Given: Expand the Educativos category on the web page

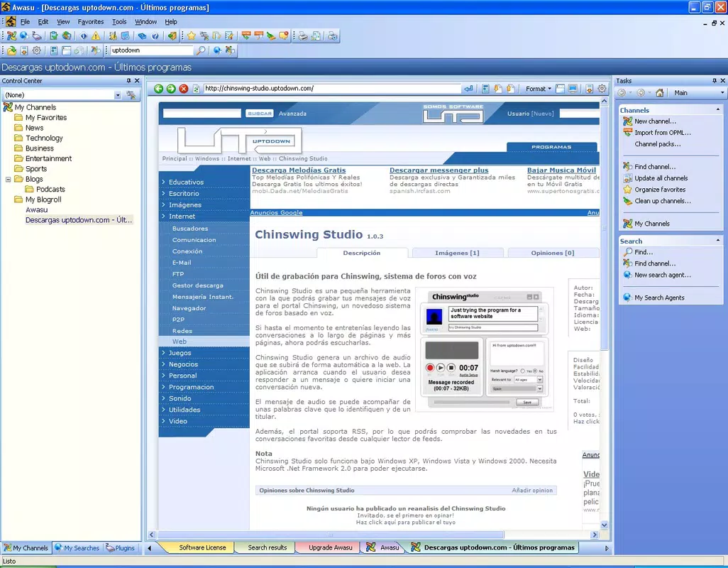Looking at the screenshot, I should coord(186,182).
